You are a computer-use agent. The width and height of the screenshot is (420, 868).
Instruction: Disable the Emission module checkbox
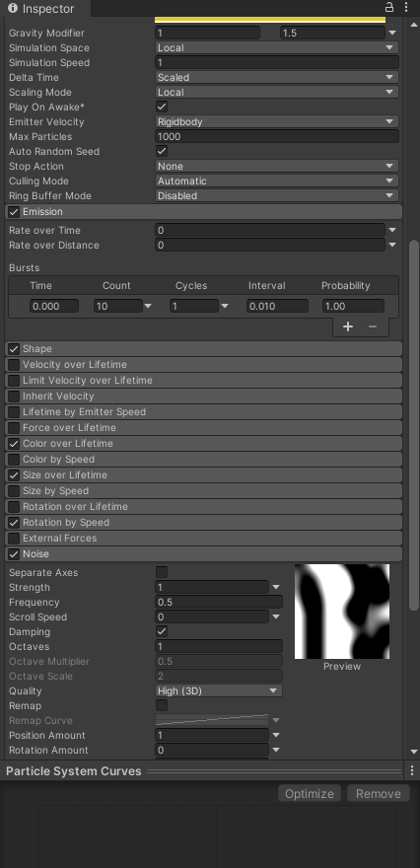point(14,212)
